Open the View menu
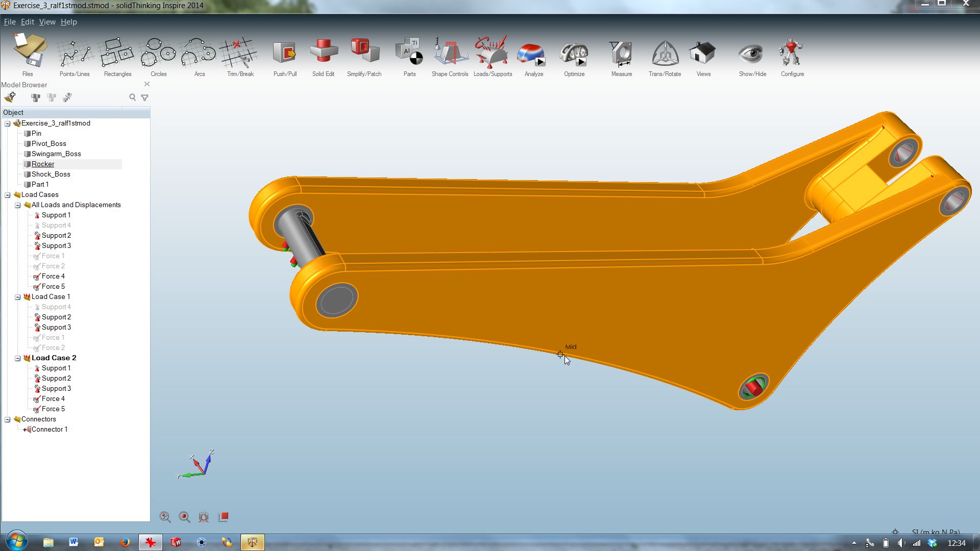 (x=47, y=22)
